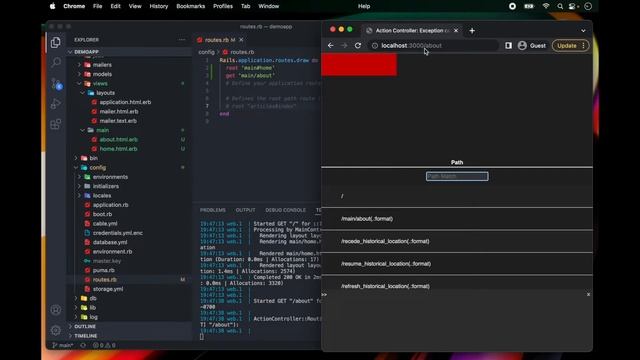Go back in Chrome
Image resolution: width=640 pixels, height=360 pixels.
click(331, 46)
